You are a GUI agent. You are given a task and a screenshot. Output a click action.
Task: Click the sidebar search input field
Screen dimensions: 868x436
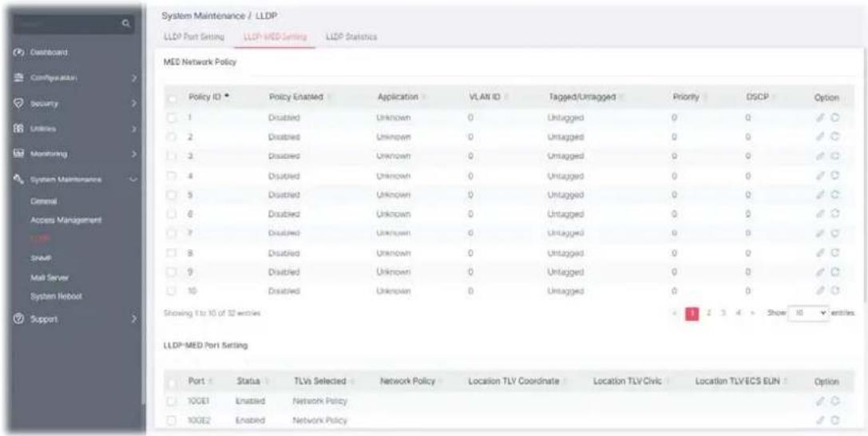(66, 24)
